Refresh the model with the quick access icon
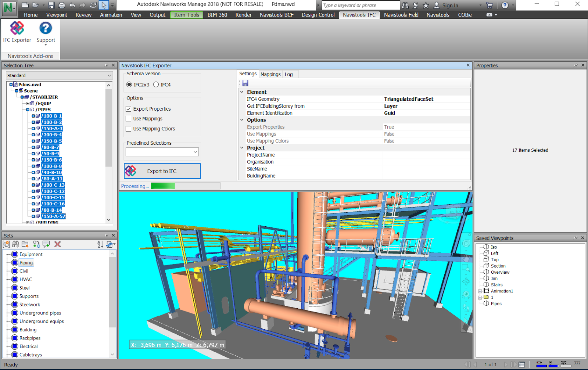The height and width of the screenshot is (370, 588). coord(93,5)
